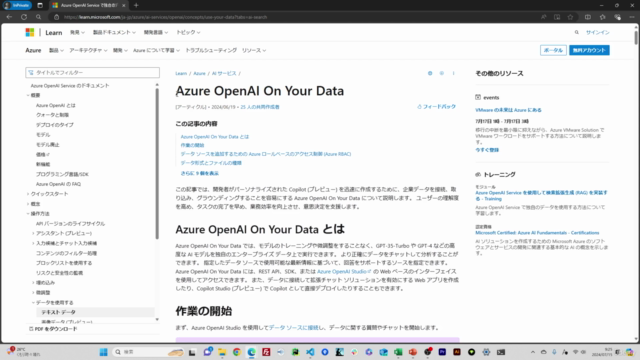Image resolution: width=640 pixels, height=360 pixels.
Task: Open the トピック dropdown in Learn header
Action: [188, 32]
